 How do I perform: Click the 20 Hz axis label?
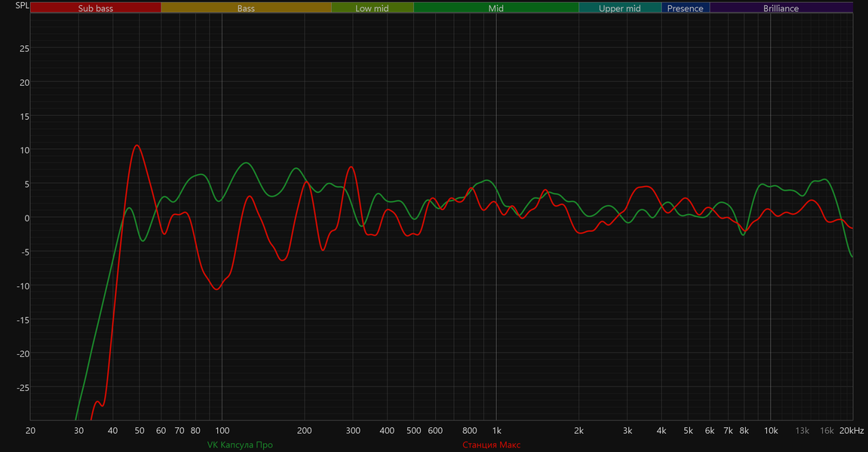tap(30, 431)
